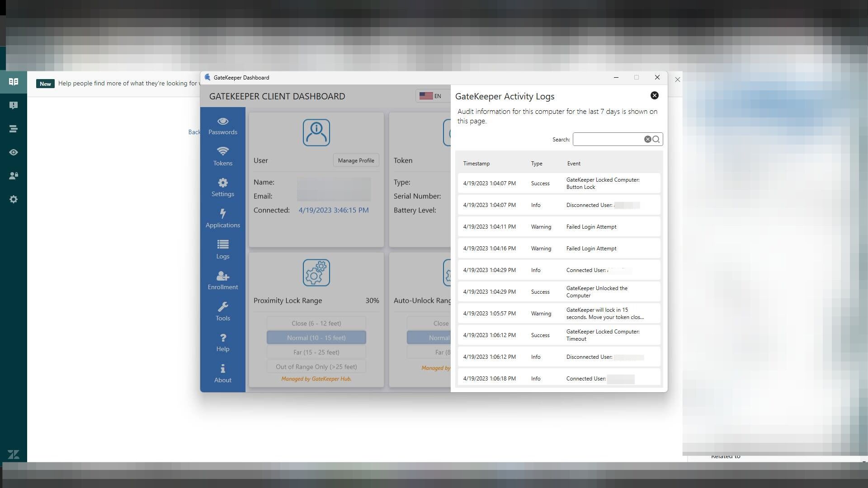Clear the search box with the X icon
Image resolution: width=868 pixels, height=488 pixels.
[x=648, y=139]
